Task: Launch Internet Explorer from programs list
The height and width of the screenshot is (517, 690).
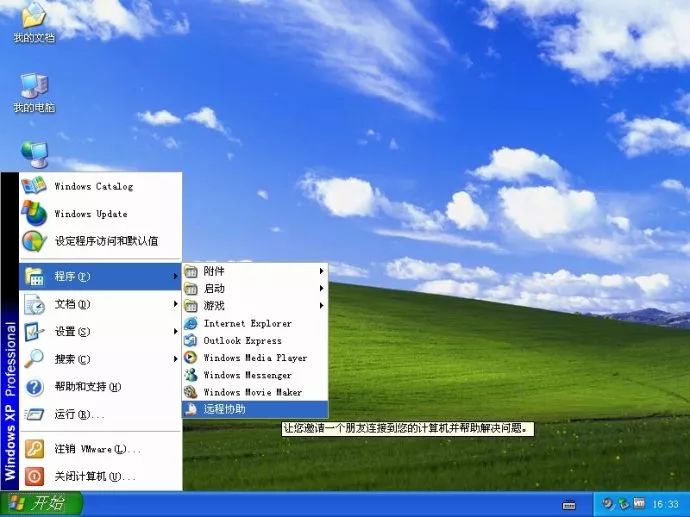Action: coord(255,323)
